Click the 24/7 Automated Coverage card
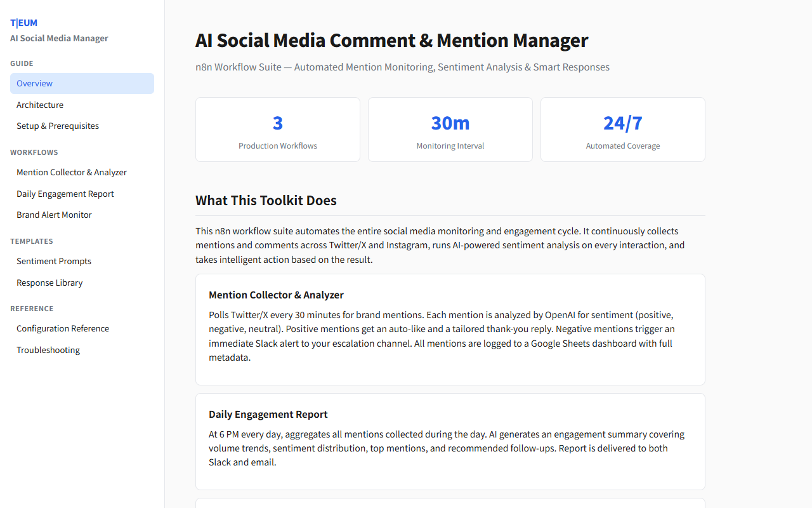The height and width of the screenshot is (508, 812). click(623, 130)
